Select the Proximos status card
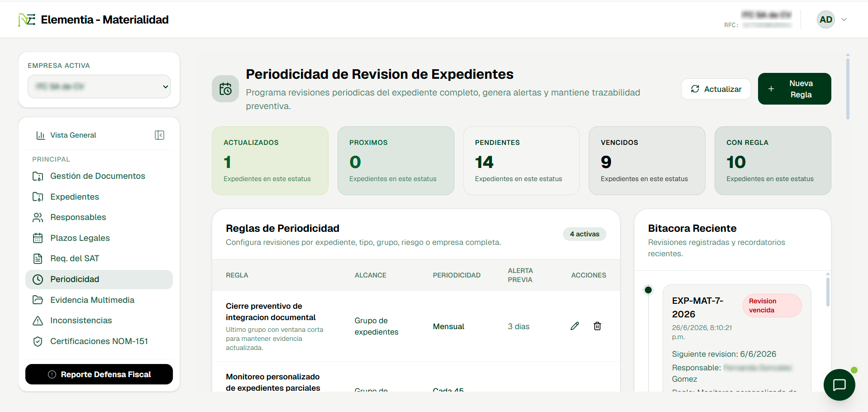The image size is (868, 412). click(x=396, y=161)
